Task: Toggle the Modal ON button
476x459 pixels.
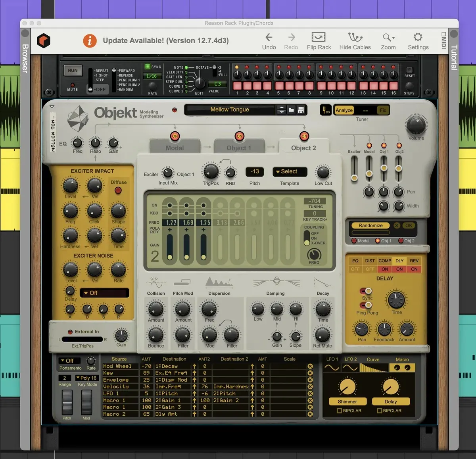Action: click(x=175, y=136)
